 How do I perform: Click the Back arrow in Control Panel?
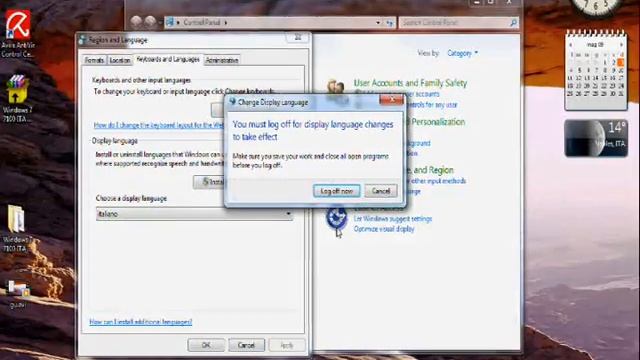click(x=136, y=21)
